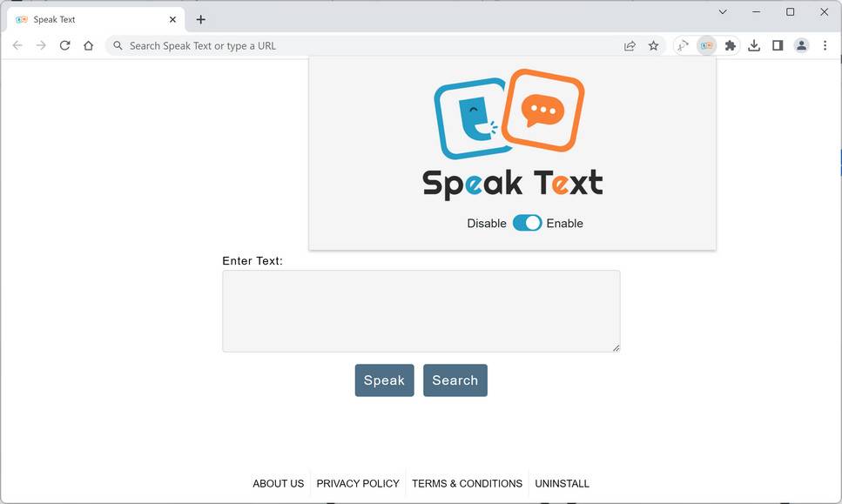Image resolution: width=842 pixels, height=504 pixels.
Task: Click the browser back arrow
Action: click(17, 45)
